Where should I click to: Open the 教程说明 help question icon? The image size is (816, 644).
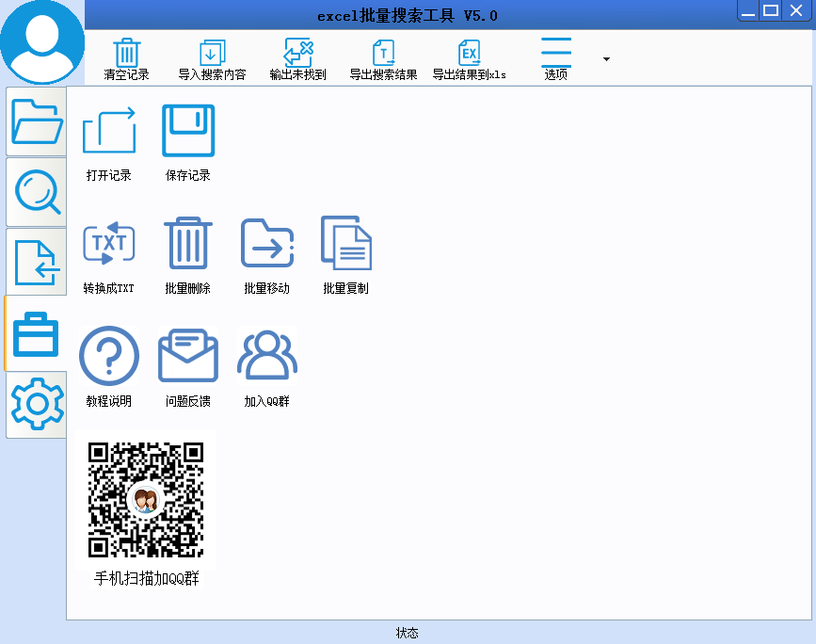(x=109, y=356)
